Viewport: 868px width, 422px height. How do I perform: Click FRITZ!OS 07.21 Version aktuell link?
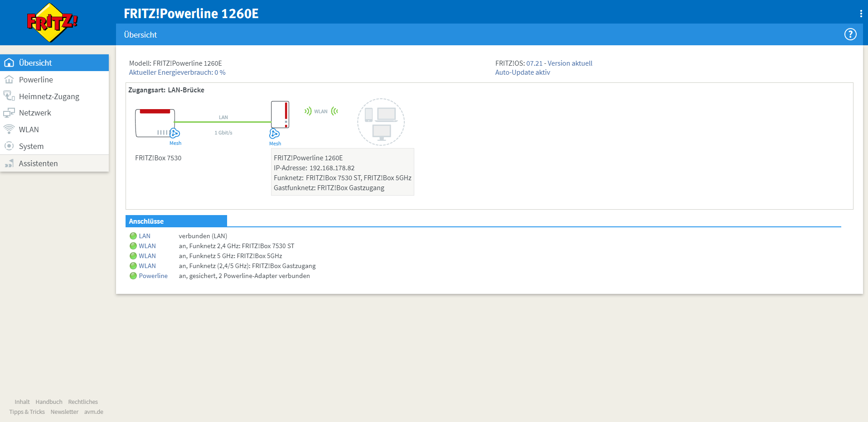tap(559, 63)
